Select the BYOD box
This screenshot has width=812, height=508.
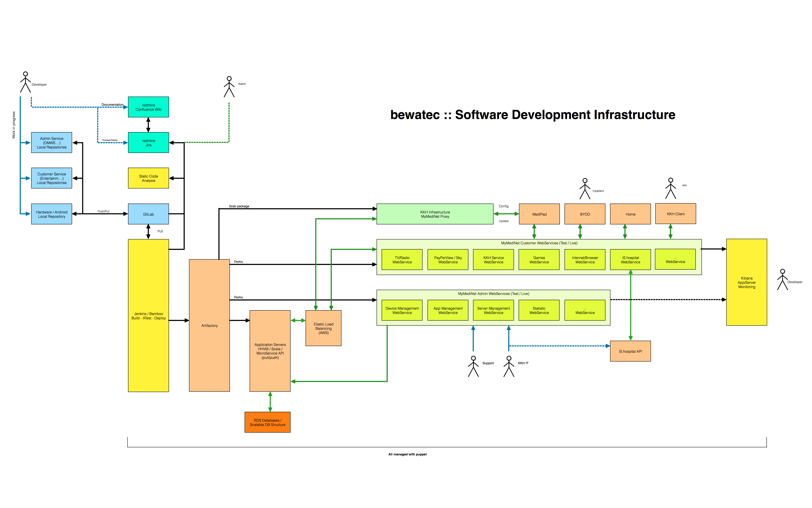pyautogui.click(x=585, y=214)
